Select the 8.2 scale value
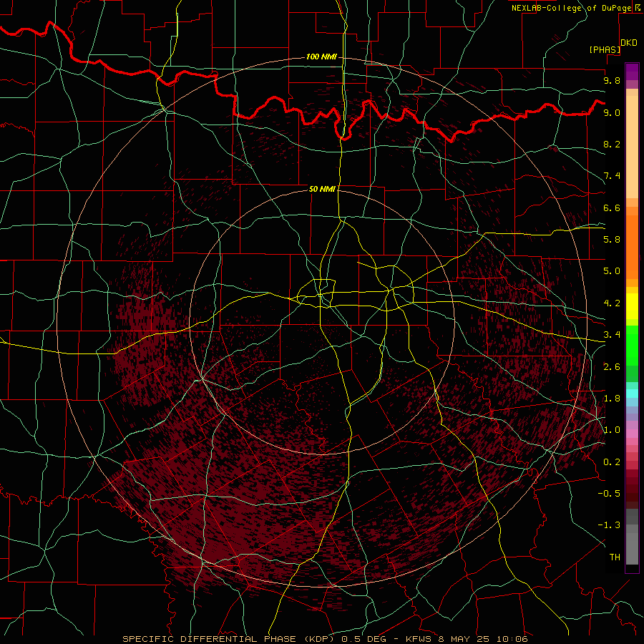644x644 pixels. pos(612,144)
